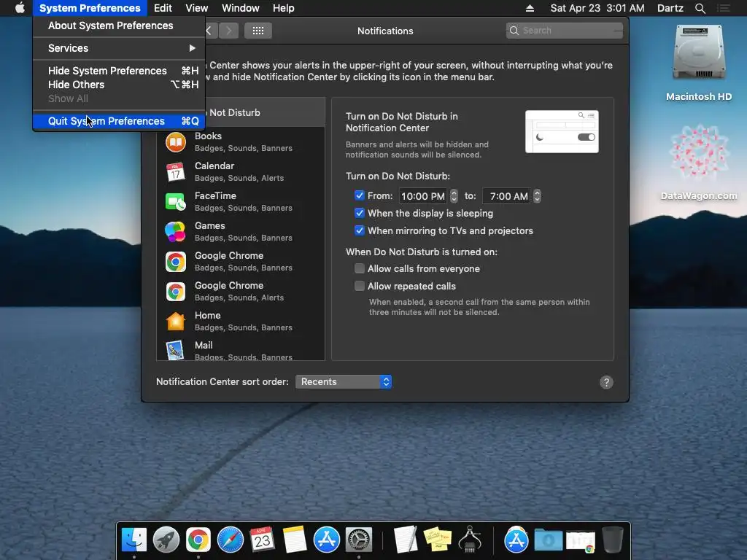This screenshot has height=560, width=747.
Task: Click the Spotlight search icon in menu bar
Action: 700,8
